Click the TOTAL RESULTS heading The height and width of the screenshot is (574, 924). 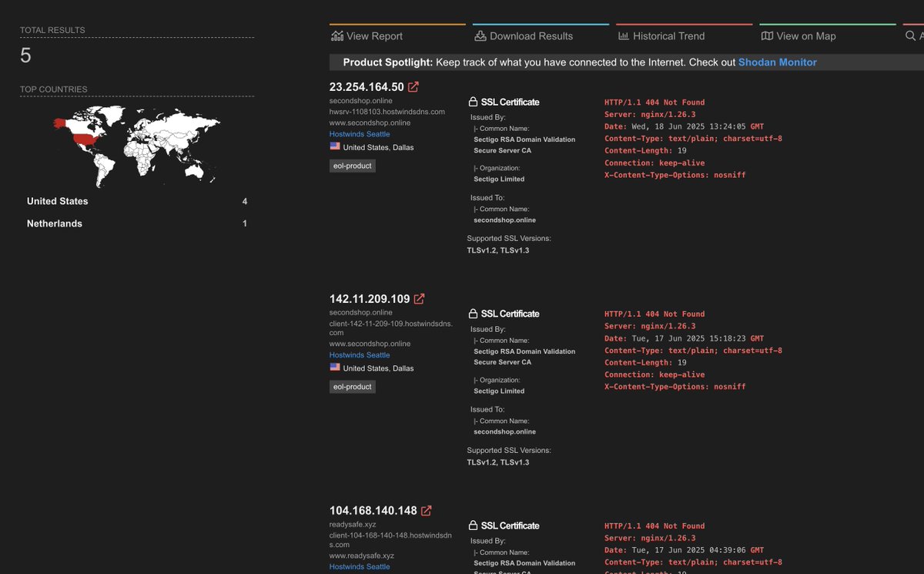(x=52, y=30)
